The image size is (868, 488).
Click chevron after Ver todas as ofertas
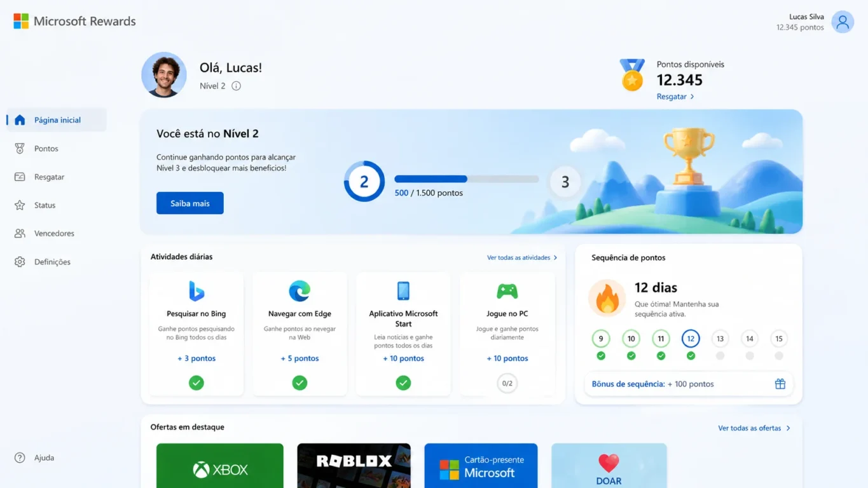pos(788,428)
